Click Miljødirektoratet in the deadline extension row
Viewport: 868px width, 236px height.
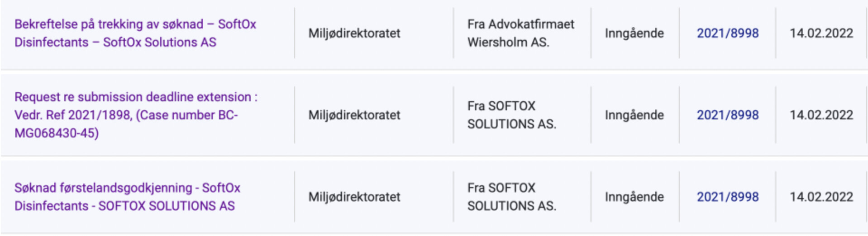pos(354,115)
